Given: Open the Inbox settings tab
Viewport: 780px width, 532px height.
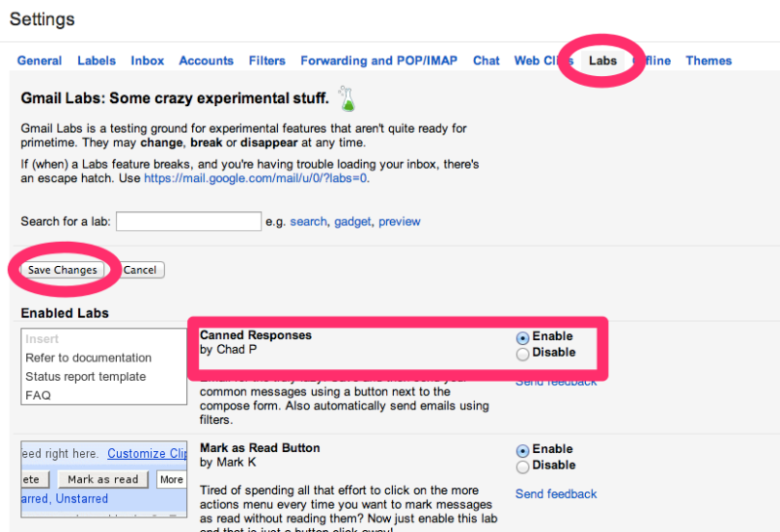Looking at the screenshot, I should click(x=147, y=60).
